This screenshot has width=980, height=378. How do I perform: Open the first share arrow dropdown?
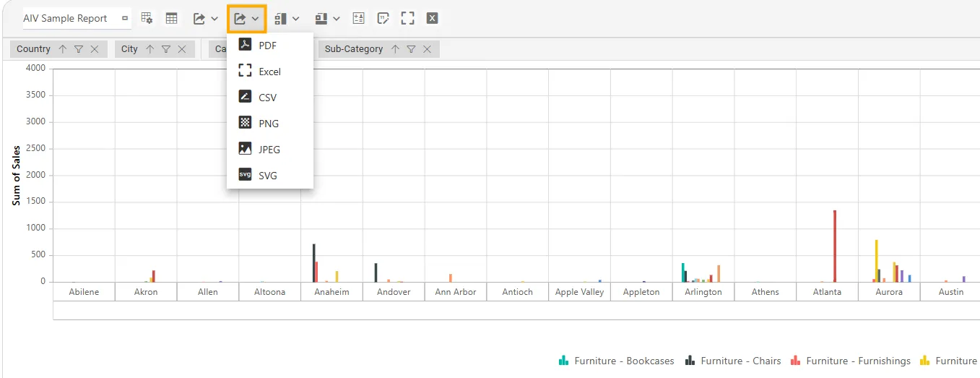pyautogui.click(x=205, y=18)
